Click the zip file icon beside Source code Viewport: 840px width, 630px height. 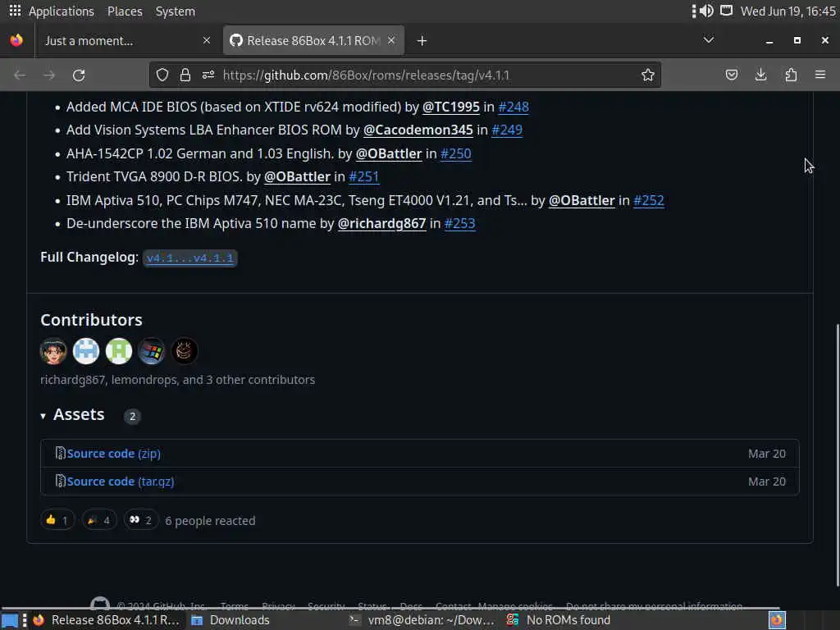60,453
